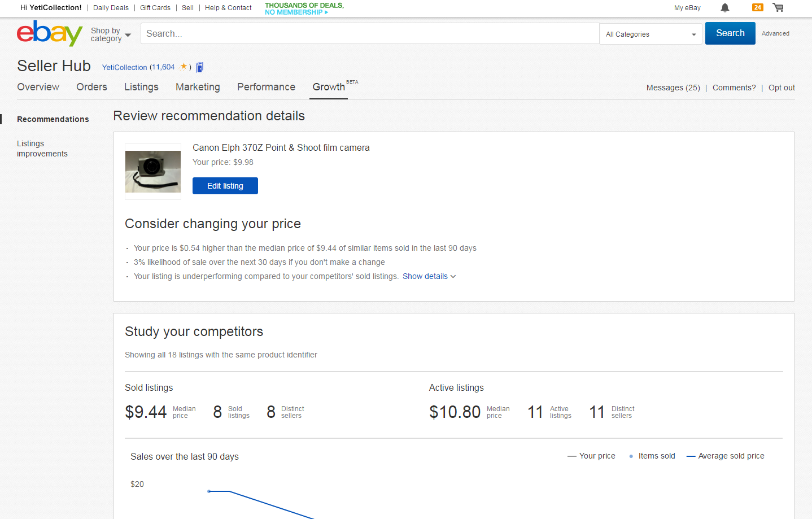Image resolution: width=812 pixels, height=519 pixels.
Task: Click the feedback score 11,604
Action: (163, 67)
